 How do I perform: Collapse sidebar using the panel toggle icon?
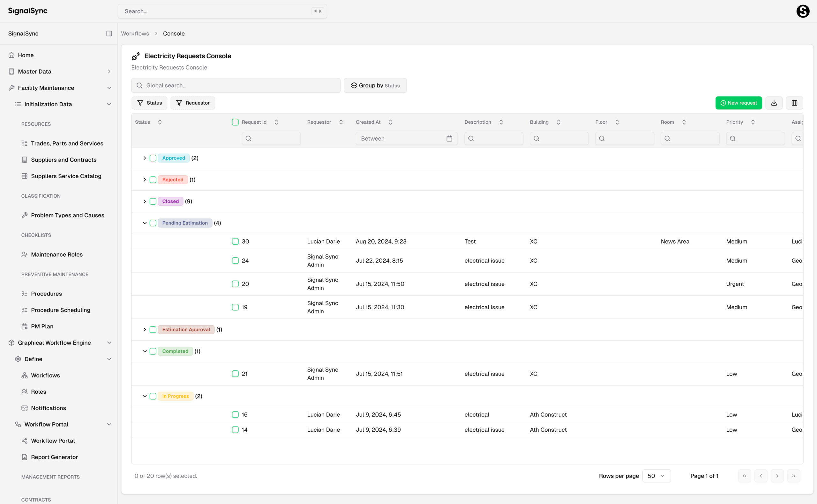[109, 33]
